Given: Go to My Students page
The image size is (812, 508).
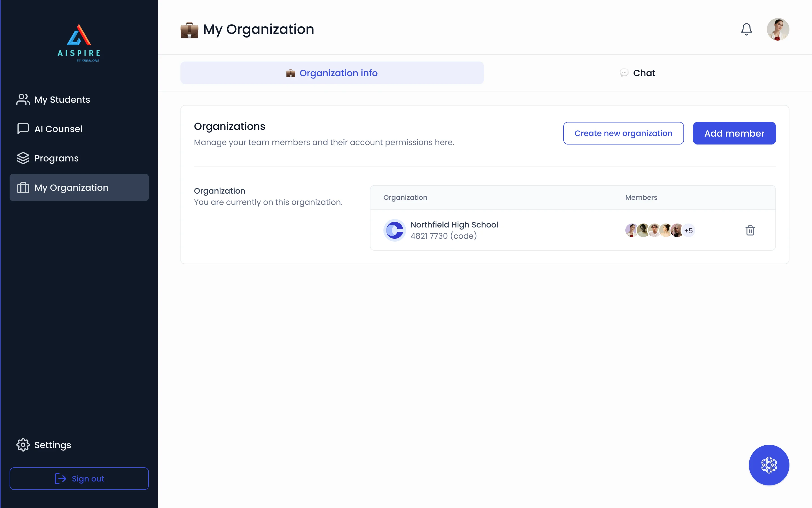Looking at the screenshot, I should (79, 99).
